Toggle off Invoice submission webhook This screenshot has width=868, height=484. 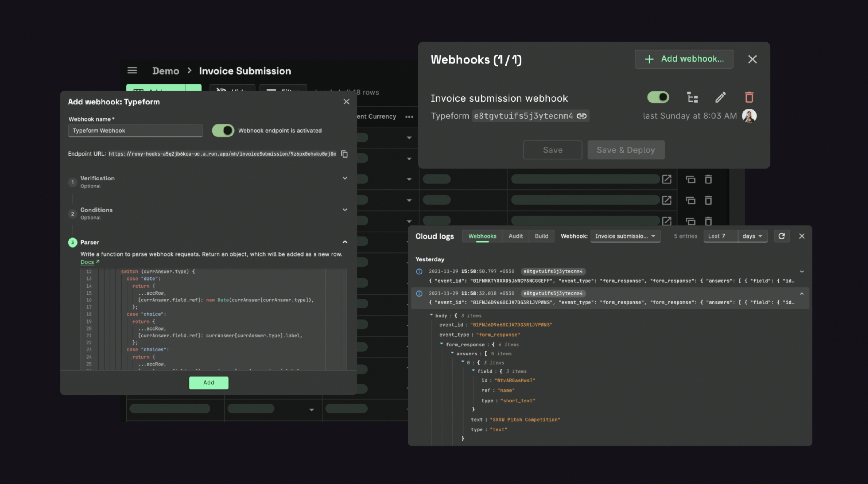(x=658, y=98)
